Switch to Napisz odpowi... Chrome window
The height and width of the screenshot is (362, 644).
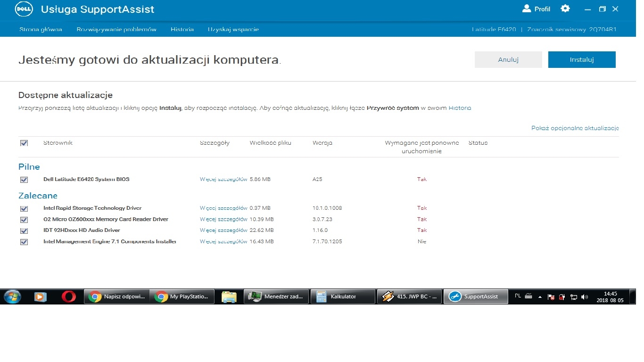(117, 296)
